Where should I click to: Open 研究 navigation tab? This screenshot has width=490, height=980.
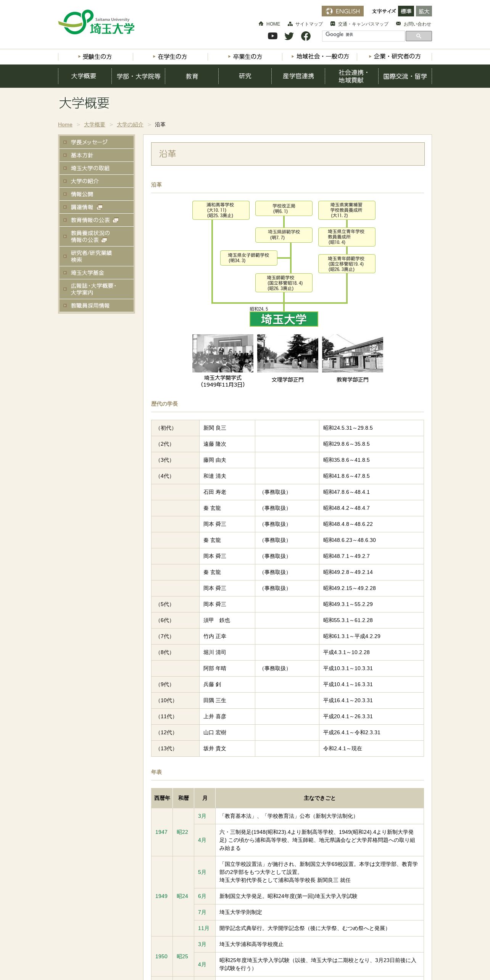pyautogui.click(x=245, y=76)
